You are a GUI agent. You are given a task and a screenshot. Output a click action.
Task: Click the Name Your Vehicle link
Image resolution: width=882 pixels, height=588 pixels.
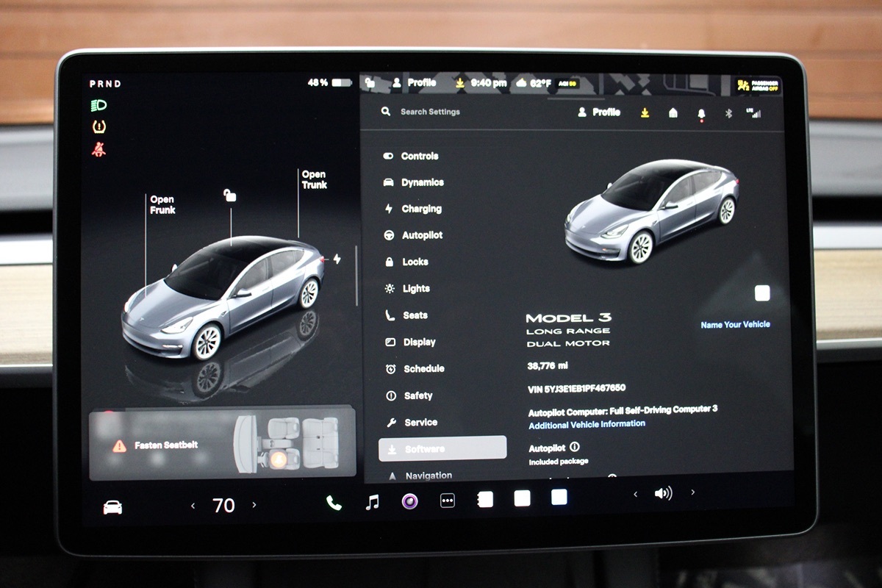click(x=735, y=324)
